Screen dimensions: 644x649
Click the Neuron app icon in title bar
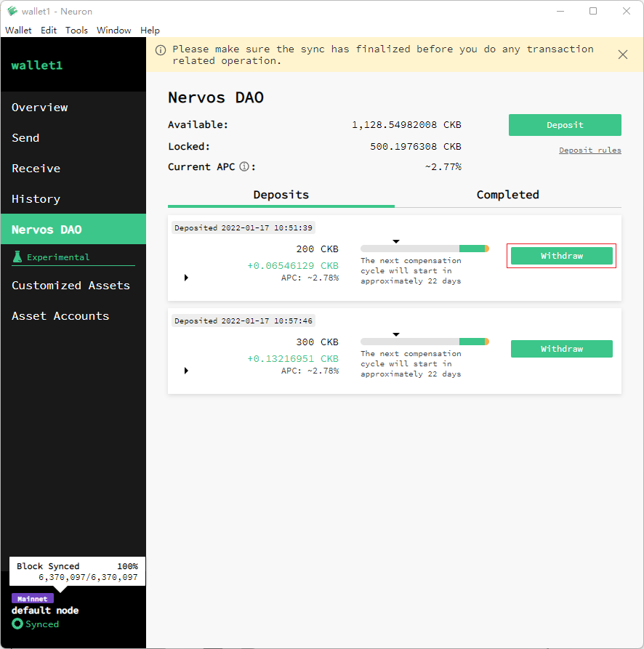click(12, 11)
